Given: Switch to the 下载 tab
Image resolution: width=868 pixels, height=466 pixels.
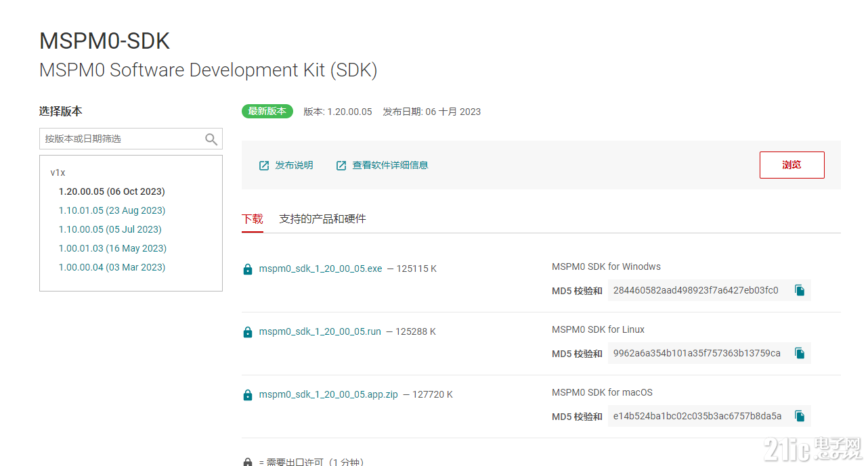Looking at the screenshot, I should [253, 219].
